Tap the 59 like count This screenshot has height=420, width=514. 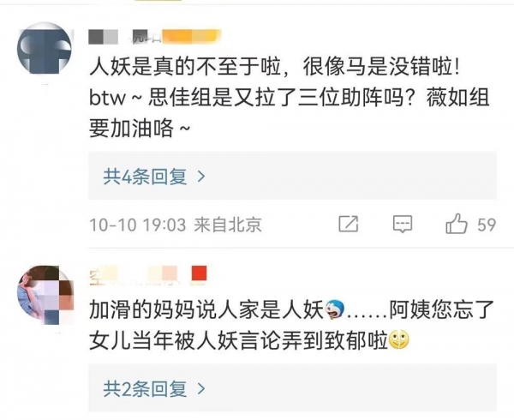487,225
